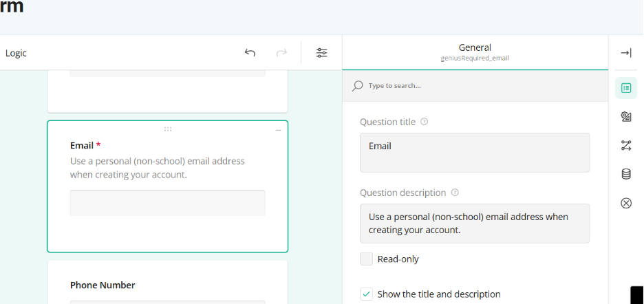Image resolution: width=644 pixels, height=304 pixels.
Task: Select the General properties list icon
Action: pyautogui.click(x=626, y=88)
